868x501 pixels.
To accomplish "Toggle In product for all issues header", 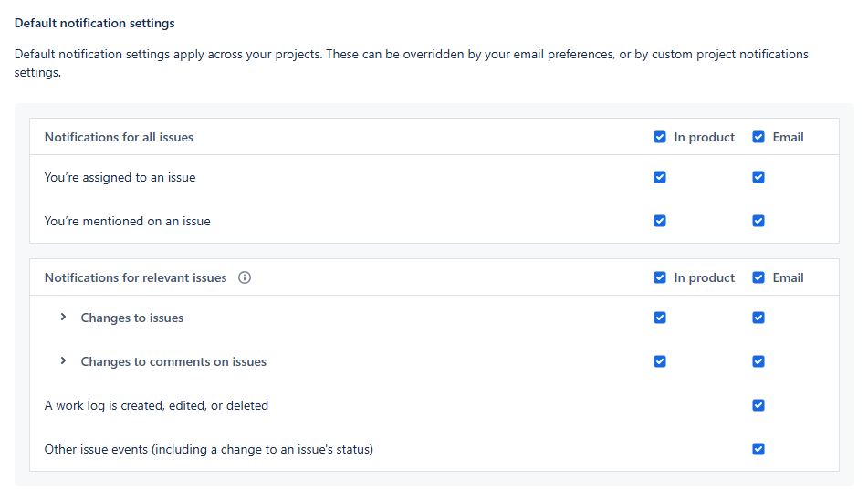I will click(x=660, y=138).
